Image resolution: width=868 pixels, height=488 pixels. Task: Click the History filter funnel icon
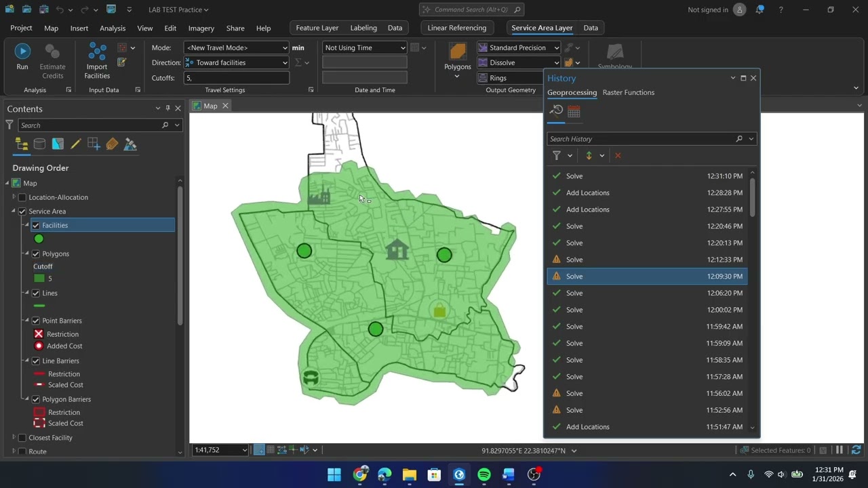point(557,155)
